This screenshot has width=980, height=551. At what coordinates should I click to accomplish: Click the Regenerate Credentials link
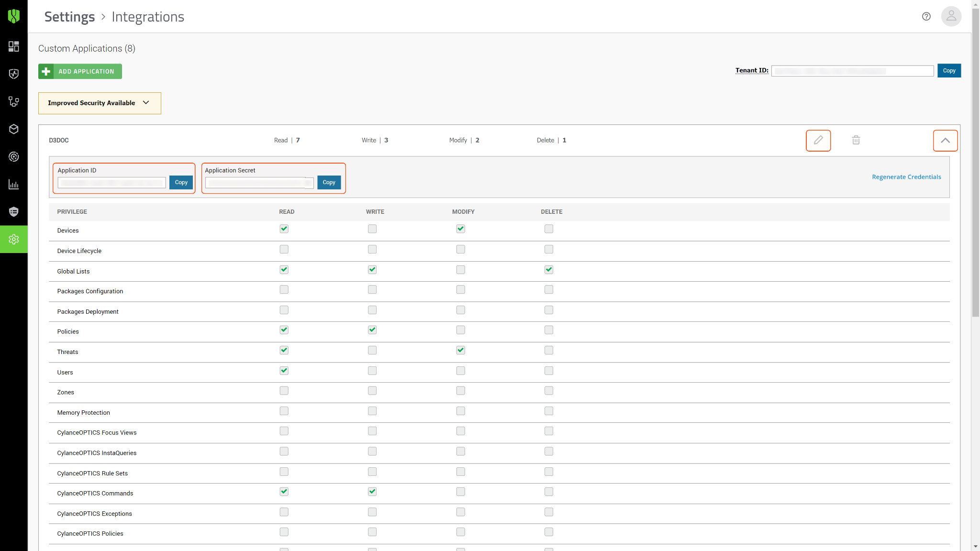tap(906, 177)
